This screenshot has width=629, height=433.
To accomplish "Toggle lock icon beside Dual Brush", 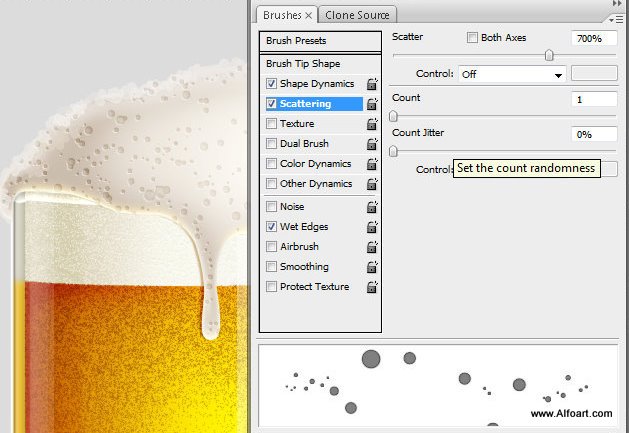I will 372,144.
